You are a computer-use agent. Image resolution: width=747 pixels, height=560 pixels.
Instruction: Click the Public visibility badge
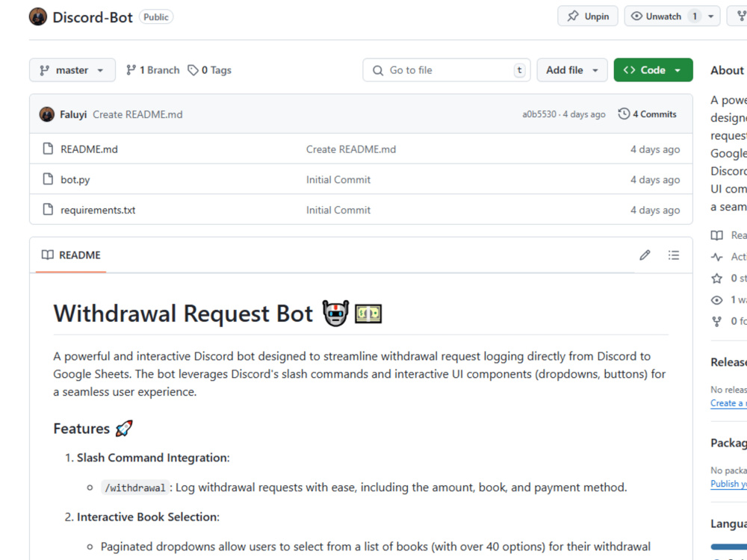(156, 17)
